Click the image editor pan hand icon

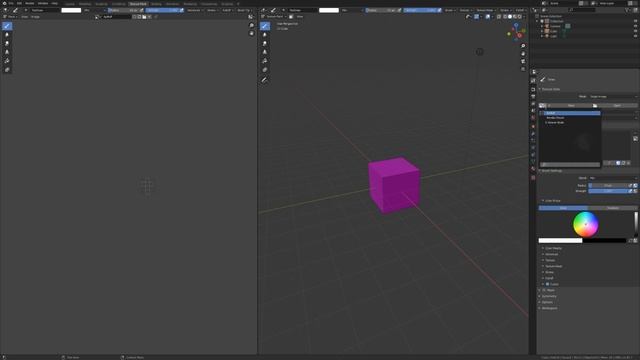pyautogui.click(x=251, y=33)
